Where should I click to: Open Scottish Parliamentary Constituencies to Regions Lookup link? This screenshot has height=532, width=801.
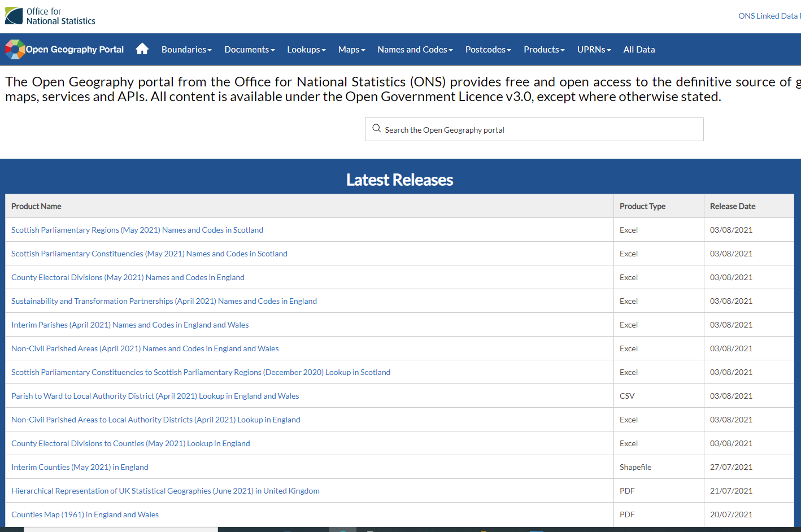pos(201,372)
